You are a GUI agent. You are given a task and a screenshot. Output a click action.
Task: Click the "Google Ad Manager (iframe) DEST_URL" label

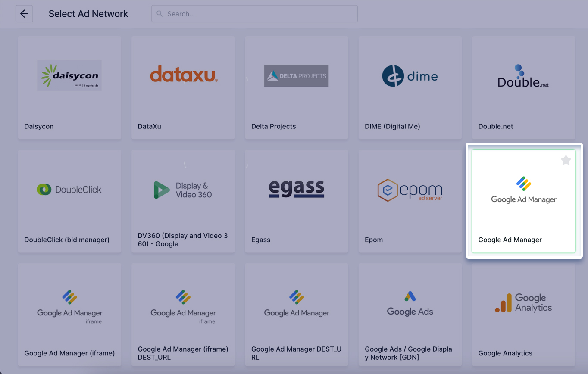pos(183,353)
